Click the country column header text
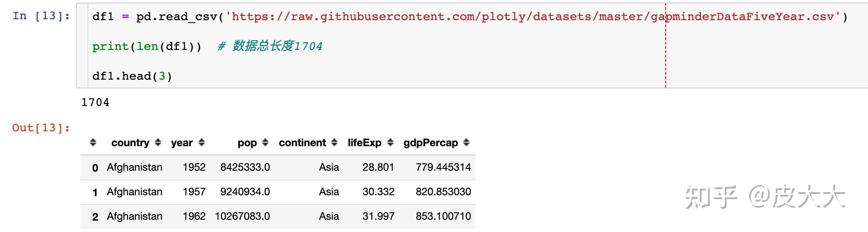The width and height of the screenshot is (868, 232). pos(130,143)
